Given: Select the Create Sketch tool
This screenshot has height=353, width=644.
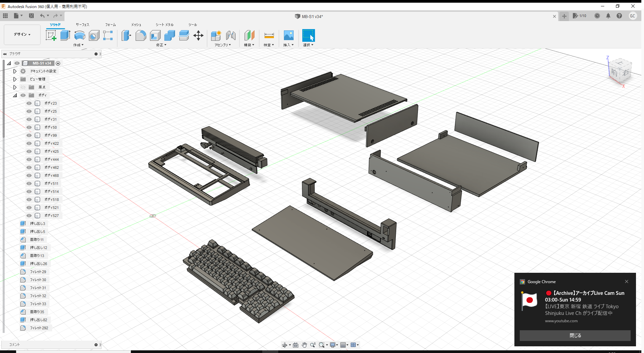Looking at the screenshot, I should click(x=51, y=35).
